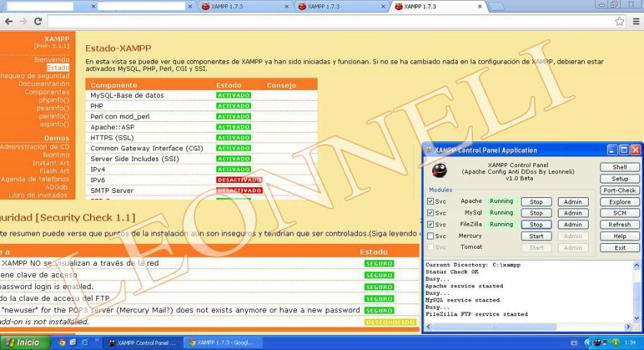Open a new browser tab
This screenshot has width=644, height=350.
click(x=497, y=7)
